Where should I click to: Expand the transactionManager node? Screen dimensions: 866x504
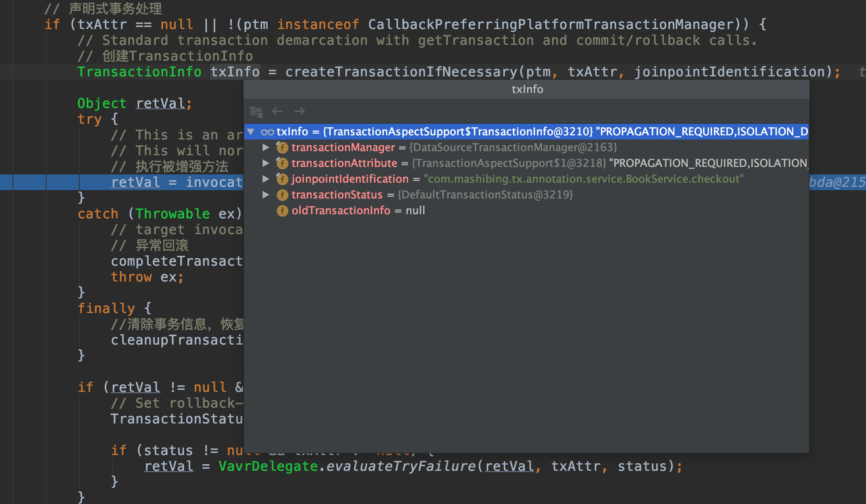pos(266,147)
